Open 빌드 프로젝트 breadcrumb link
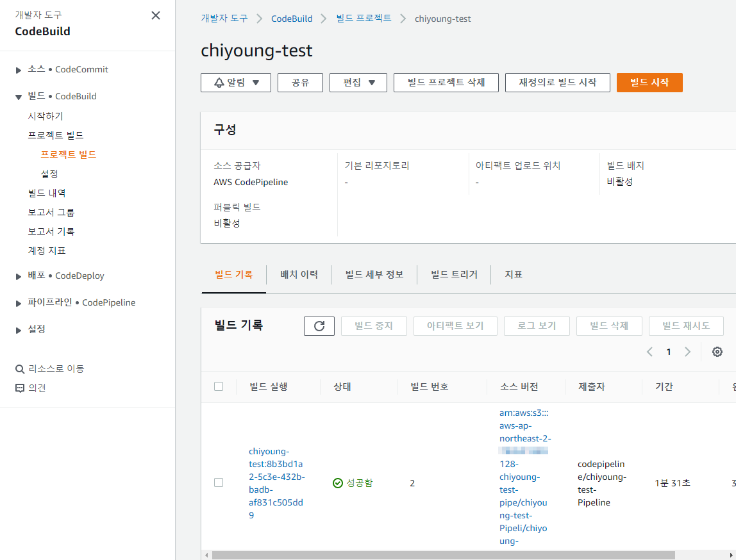This screenshot has width=736, height=560. (x=364, y=19)
